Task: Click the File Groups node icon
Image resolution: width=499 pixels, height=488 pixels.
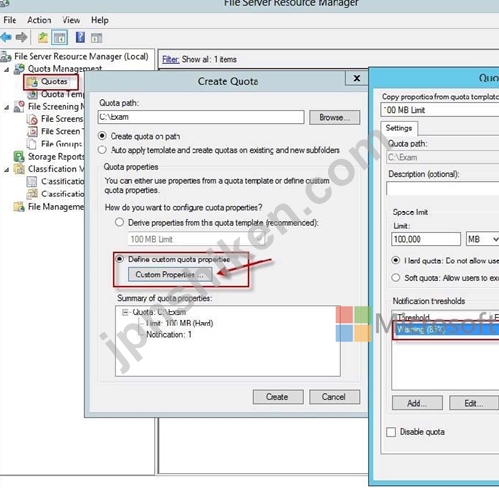Action: coord(32,144)
